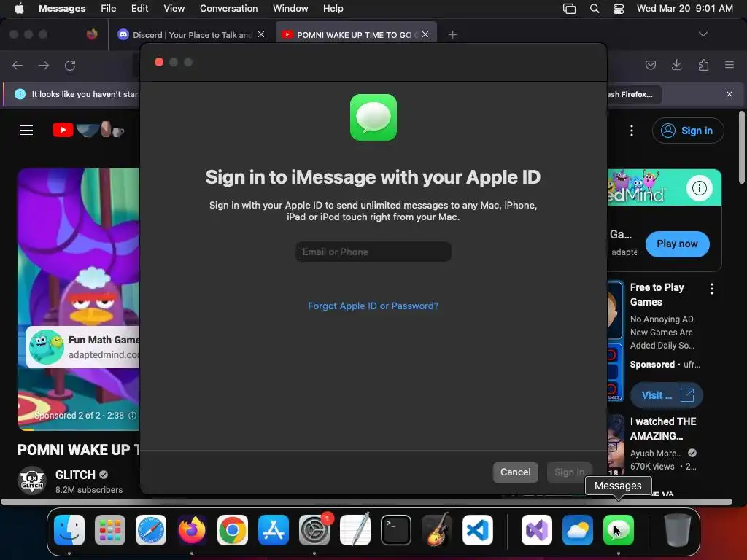
Task: Click the YouTube page vertical scrollbar
Action: 741,147
